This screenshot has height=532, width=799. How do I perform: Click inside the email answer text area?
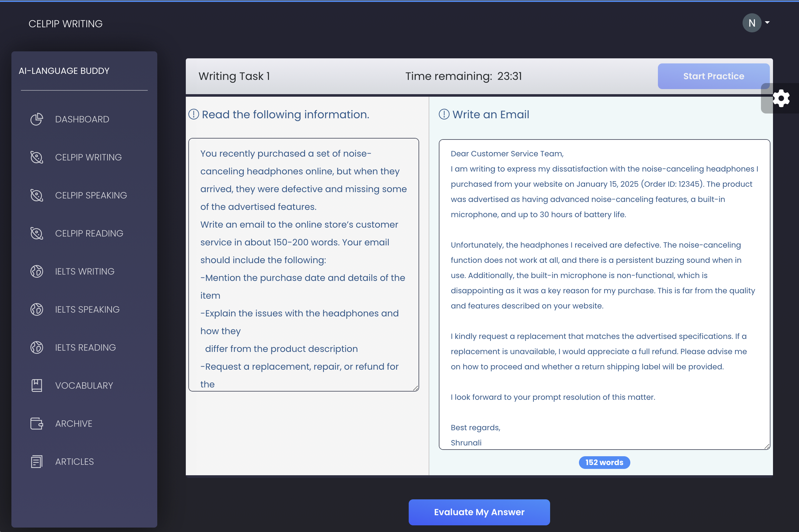604,295
